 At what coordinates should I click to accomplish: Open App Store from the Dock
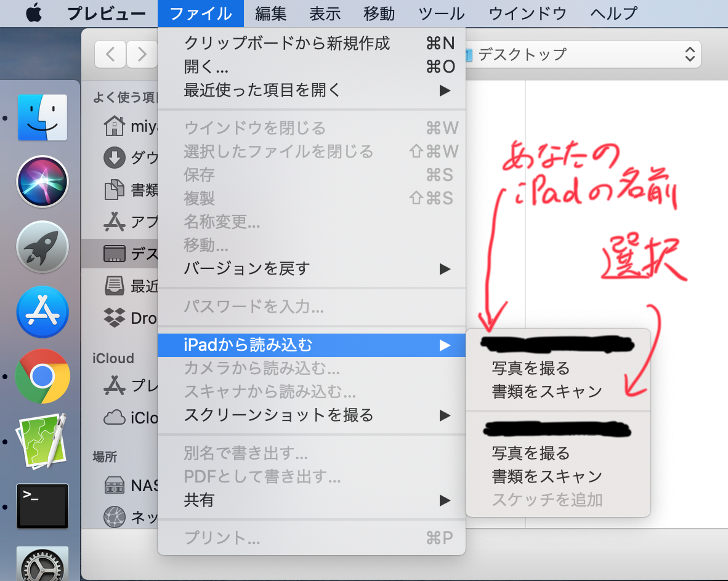coord(42,312)
